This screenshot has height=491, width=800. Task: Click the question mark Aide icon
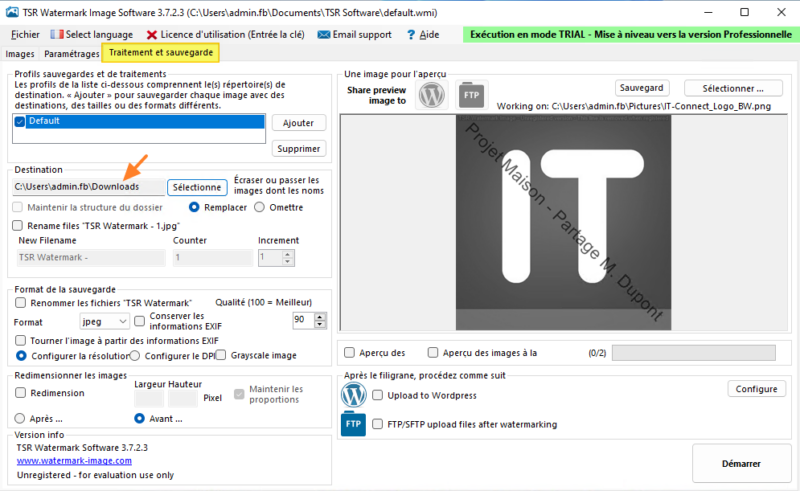click(x=411, y=35)
